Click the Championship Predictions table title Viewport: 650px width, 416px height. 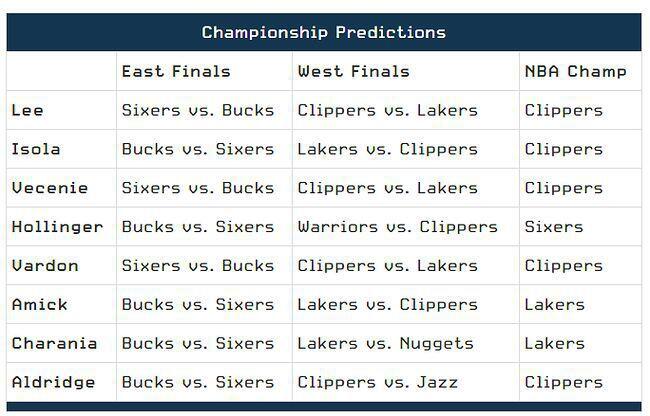[323, 32]
